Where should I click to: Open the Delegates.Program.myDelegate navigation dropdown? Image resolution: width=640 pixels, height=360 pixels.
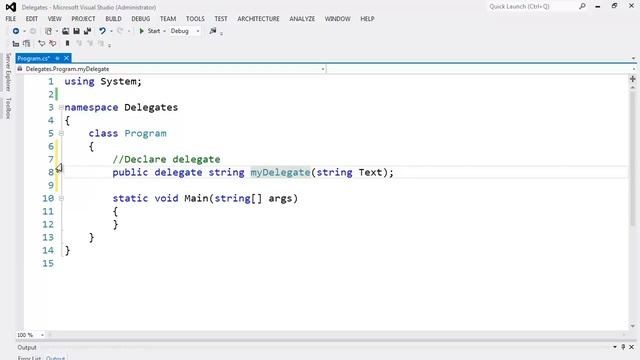coord(171,69)
